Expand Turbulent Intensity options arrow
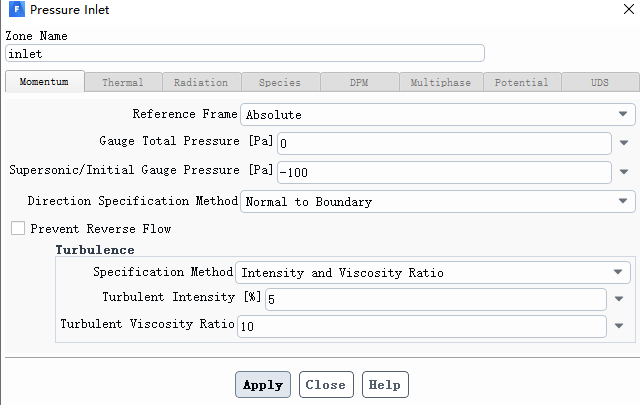 [x=619, y=299]
